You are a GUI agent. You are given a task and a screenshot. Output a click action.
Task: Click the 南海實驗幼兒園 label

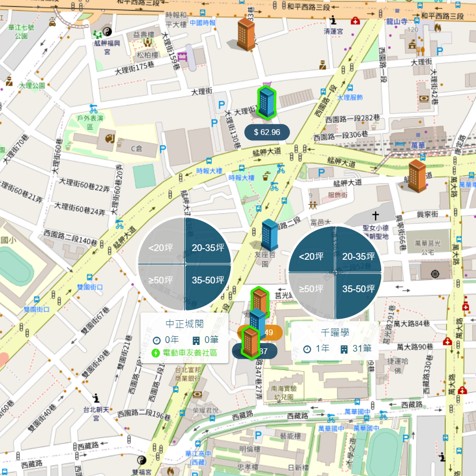click(x=284, y=393)
